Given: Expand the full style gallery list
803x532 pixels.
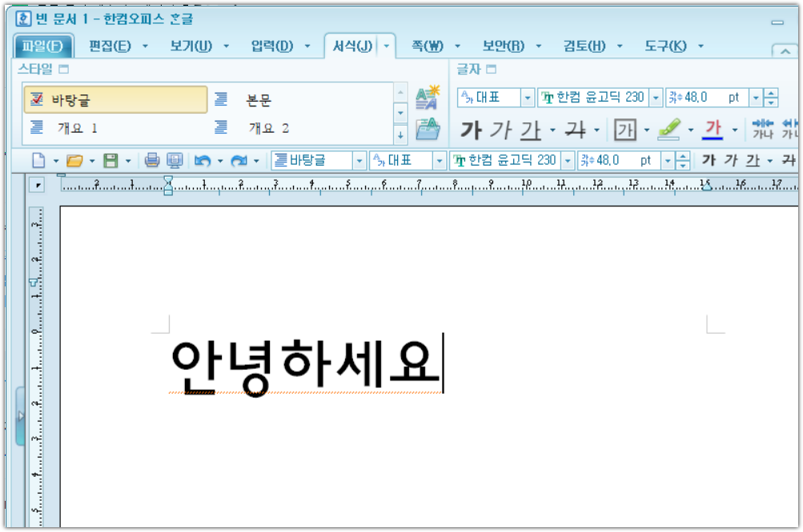Looking at the screenshot, I should [x=400, y=135].
